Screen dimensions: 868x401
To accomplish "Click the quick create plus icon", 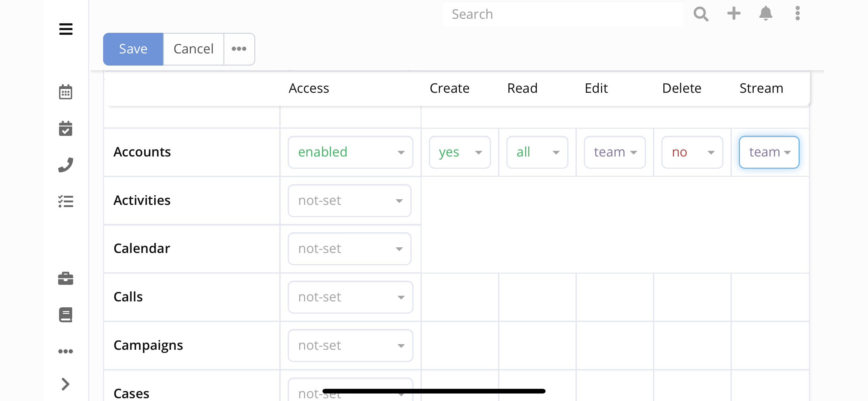I will (734, 13).
